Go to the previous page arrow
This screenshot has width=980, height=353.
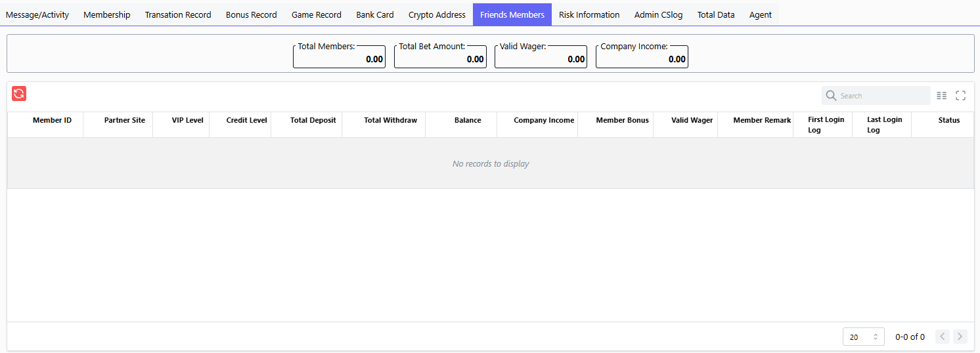943,337
